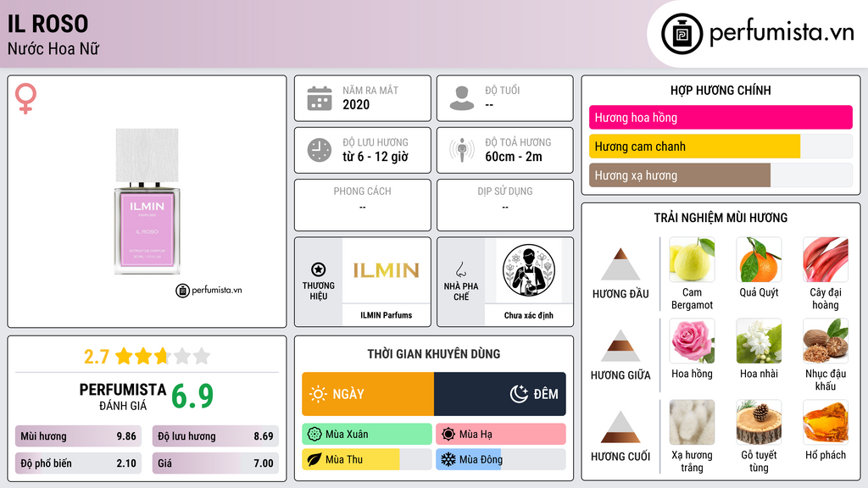Image resolution: width=868 pixels, height=488 pixels.
Task: Click the Dịp sử dụng box
Action: [x=505, y=205]
